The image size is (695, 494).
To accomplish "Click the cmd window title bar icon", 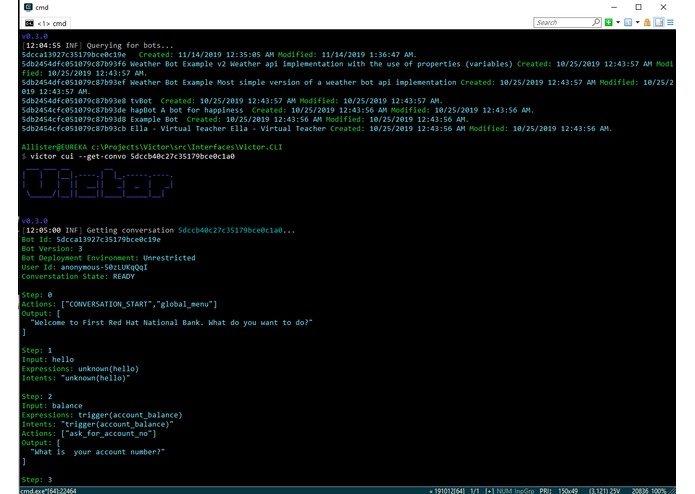I will (28, 7).
